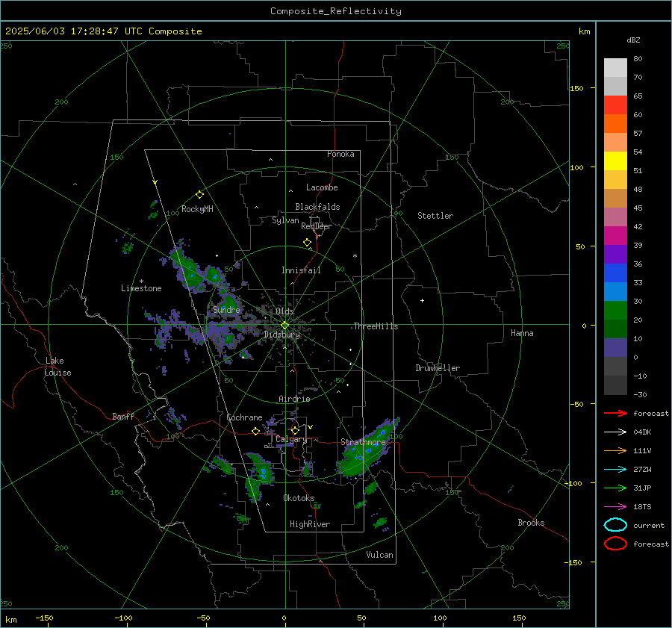This screenshot has width=672, height=628.
Task: Select the white 04DK arrow legend icon
Action: 615,432
